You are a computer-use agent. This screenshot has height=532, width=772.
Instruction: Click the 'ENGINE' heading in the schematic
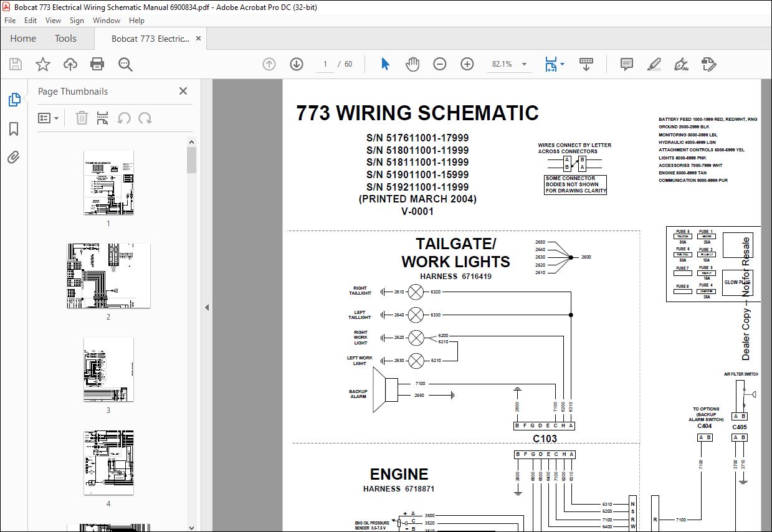tap(399, 474)
